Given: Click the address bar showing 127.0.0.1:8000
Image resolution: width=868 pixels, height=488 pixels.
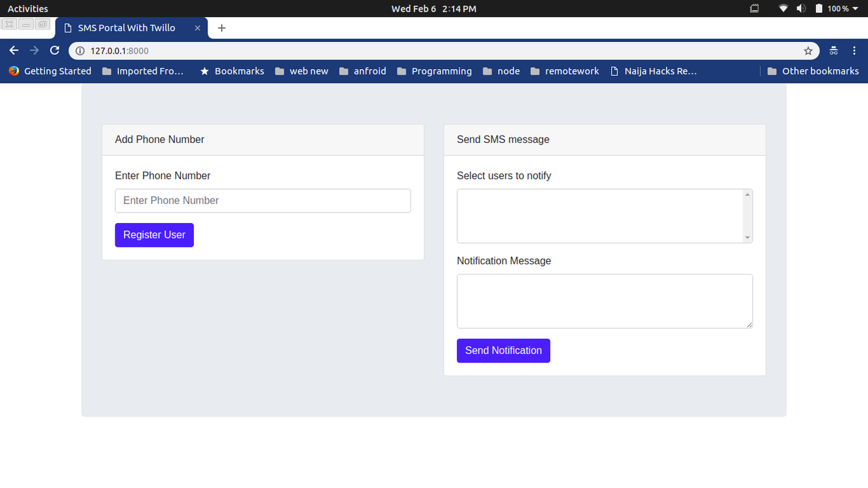Looking at the screenshot, I should click(x=444, y=51).
